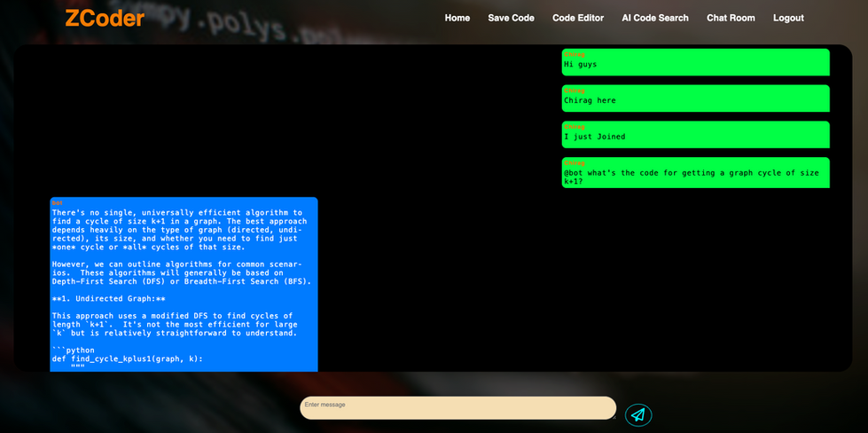Open AI Code Search

655,18
